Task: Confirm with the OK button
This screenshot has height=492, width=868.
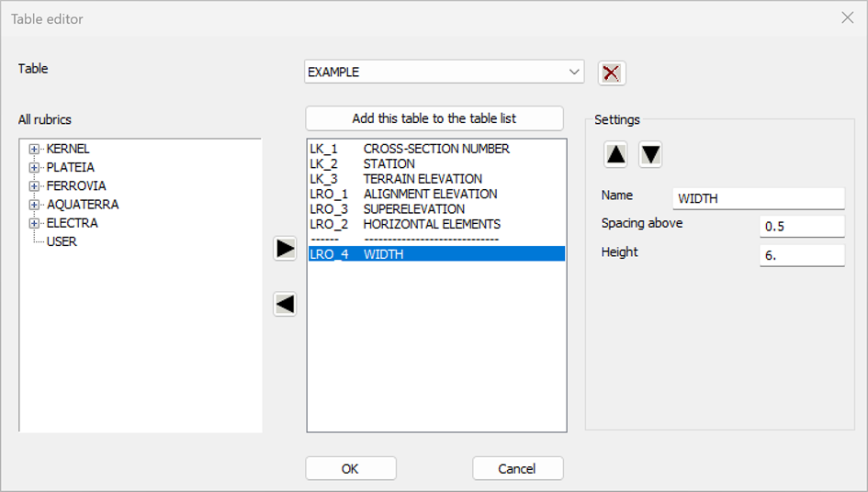Action: click(350, 468)
